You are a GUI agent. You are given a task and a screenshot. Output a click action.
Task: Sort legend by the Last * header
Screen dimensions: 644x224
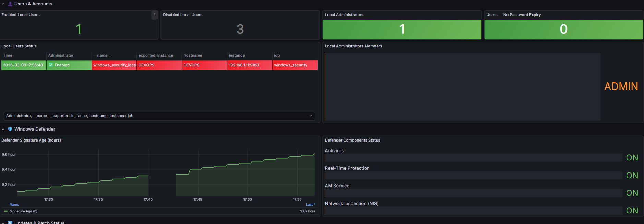(x=310, y=205)
